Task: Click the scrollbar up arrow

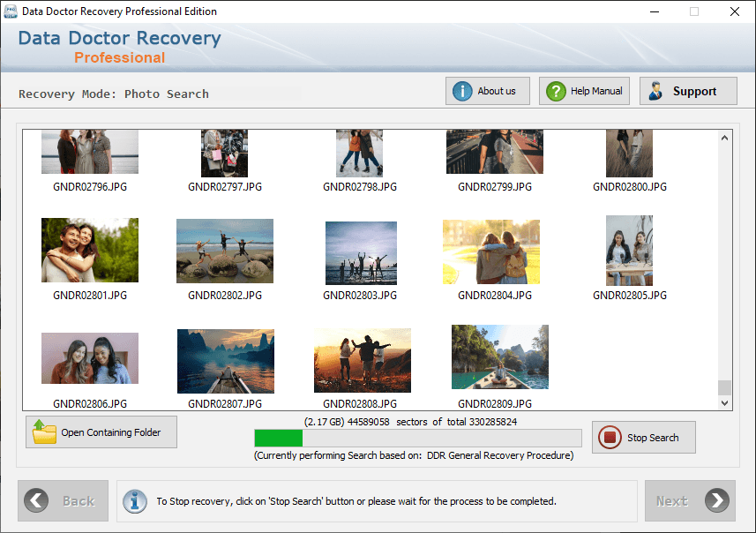Action: 724,138
